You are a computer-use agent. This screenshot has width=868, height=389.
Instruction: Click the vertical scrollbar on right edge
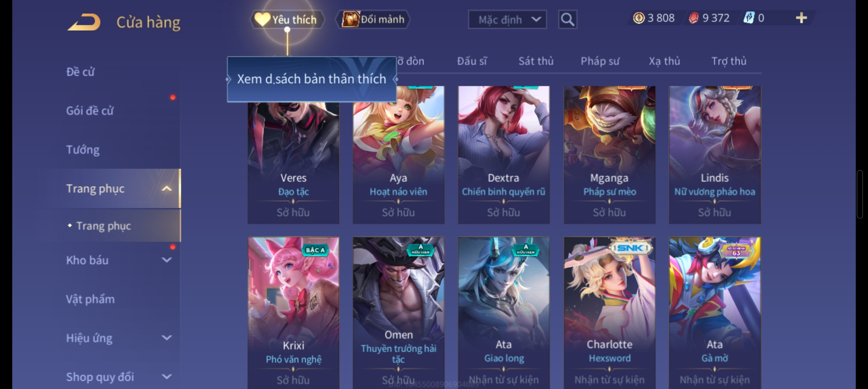tap(860, 194)
